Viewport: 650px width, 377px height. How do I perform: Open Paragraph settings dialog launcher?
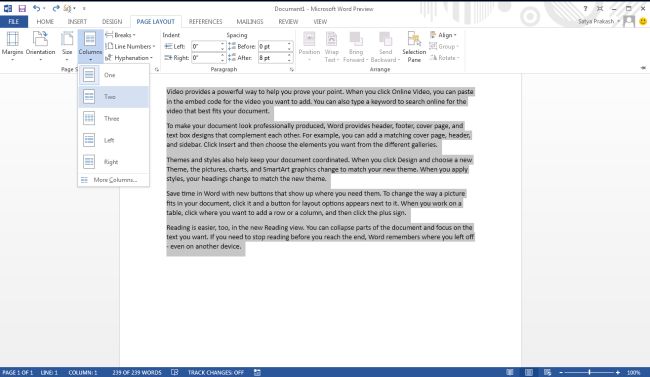point(292,70)
